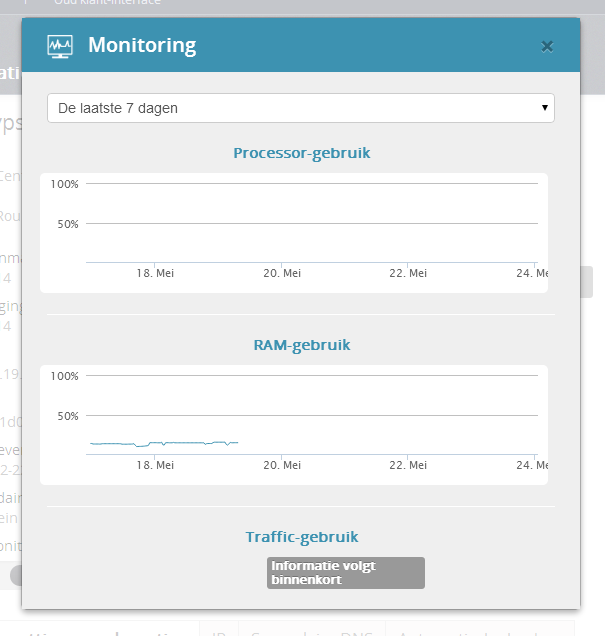605x636 pixels.
Task: Click the 'Informatie volgt binnenkort' notice
Action: 345,572
